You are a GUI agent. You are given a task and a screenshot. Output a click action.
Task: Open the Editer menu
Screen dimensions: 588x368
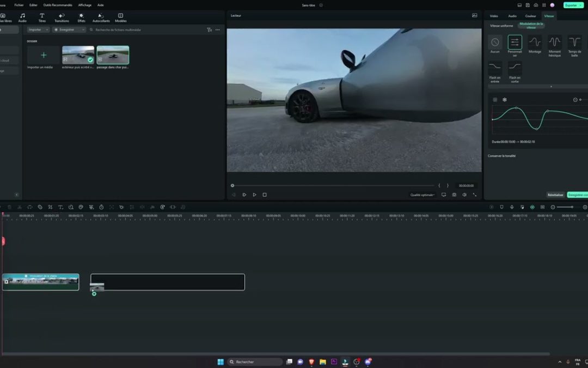click(x=33, y=5)
